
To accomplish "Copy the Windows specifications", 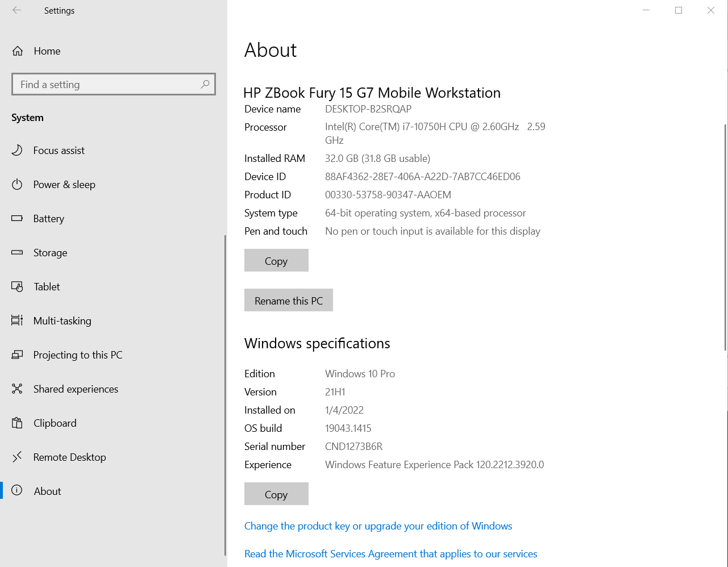I will [276, 494].
